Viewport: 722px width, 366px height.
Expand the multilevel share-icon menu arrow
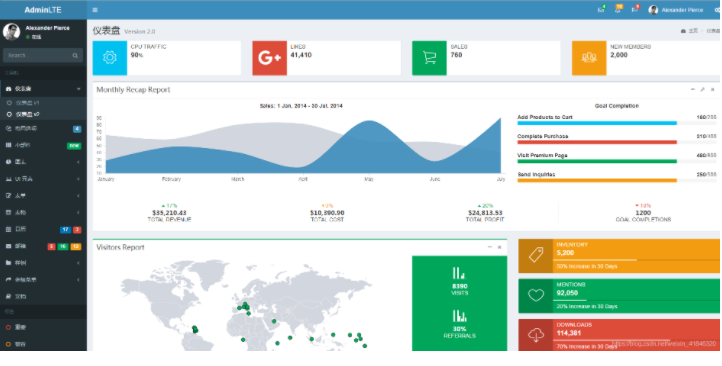(78, 279)
